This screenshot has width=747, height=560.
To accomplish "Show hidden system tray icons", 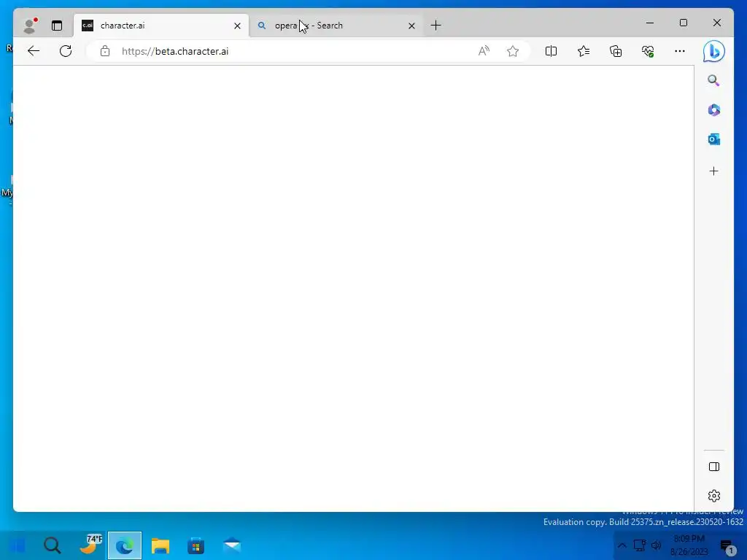I will click(622, 545).
